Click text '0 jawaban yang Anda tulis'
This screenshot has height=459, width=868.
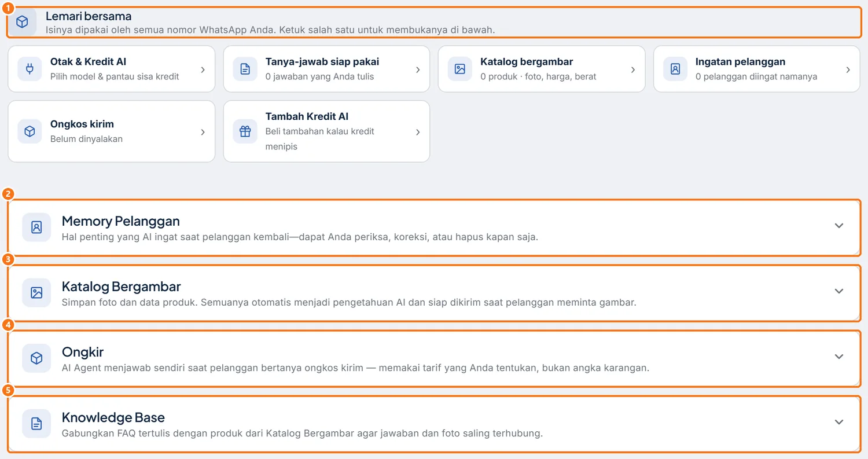point(320,76)
